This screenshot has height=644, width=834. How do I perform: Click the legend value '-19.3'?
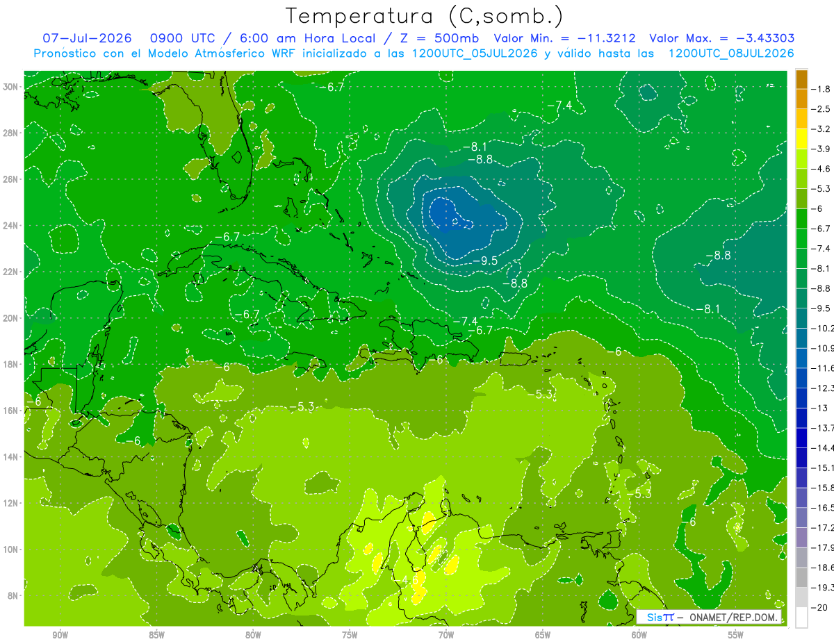(822, 587)
